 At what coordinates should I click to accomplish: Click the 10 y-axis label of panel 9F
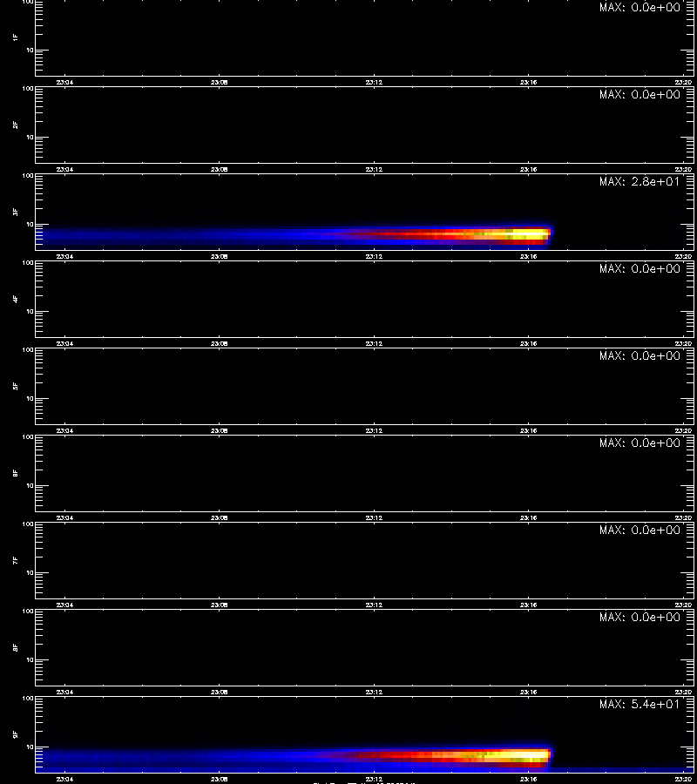pos(30,747)
